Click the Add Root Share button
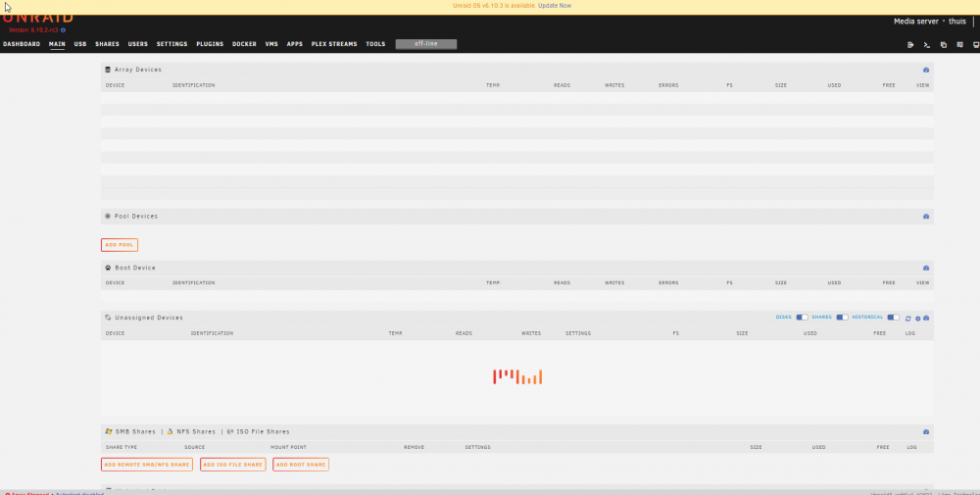980x495 pixels. (301, 465)
